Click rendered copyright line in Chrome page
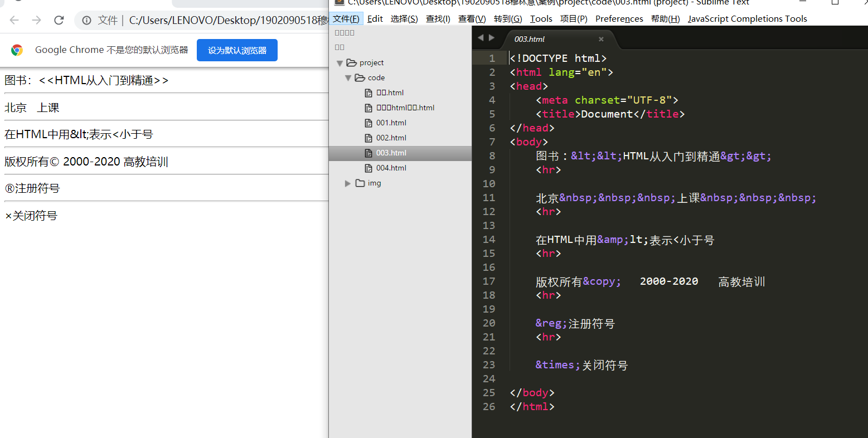868x438 pixels. tap(86, 162)
